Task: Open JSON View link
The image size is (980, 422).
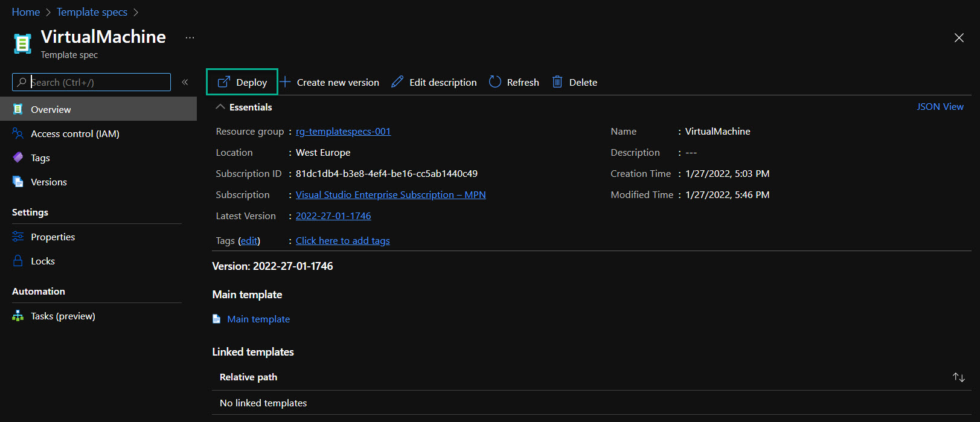Action: point(940,106)
